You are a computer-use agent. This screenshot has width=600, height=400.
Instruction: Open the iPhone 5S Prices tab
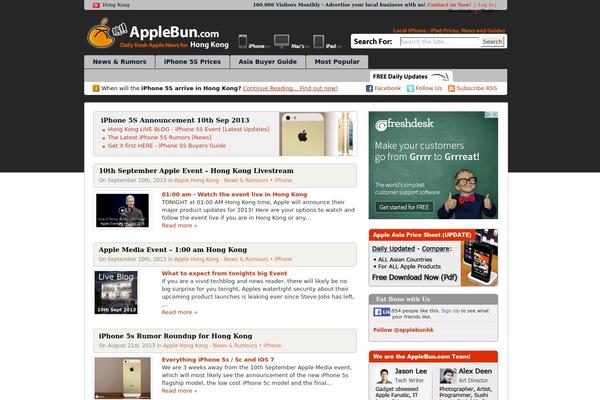tap(192, 62)
